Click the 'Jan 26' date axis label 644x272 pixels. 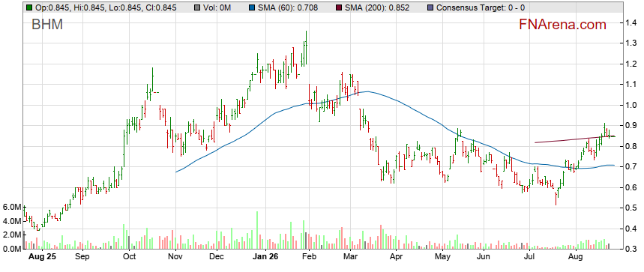coord(265,257)
